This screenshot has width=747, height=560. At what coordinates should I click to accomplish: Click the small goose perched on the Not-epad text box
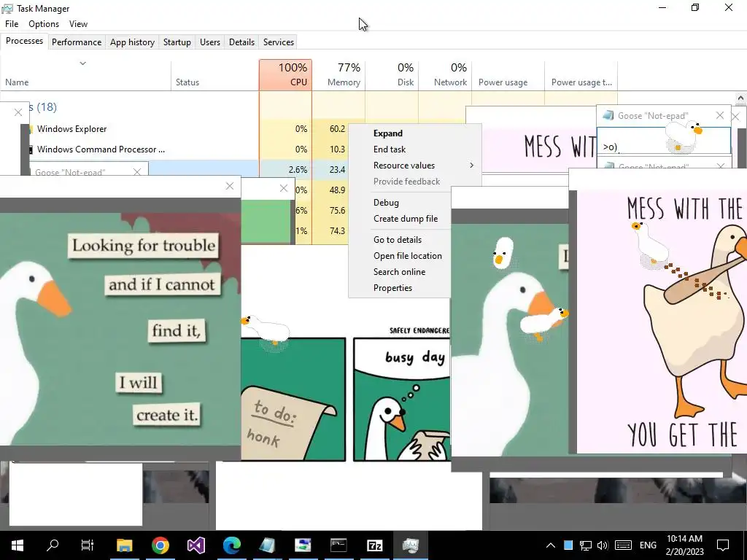(684, 136)
